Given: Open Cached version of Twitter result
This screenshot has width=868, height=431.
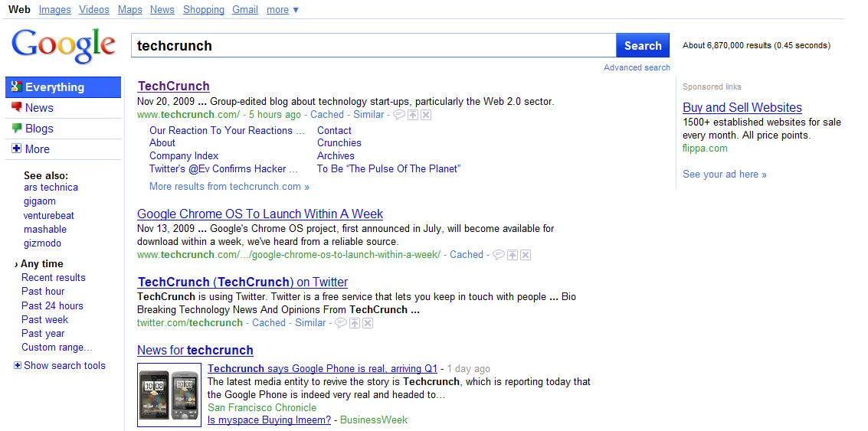Looking at the screenshot, I should click(x=269, y=323).
